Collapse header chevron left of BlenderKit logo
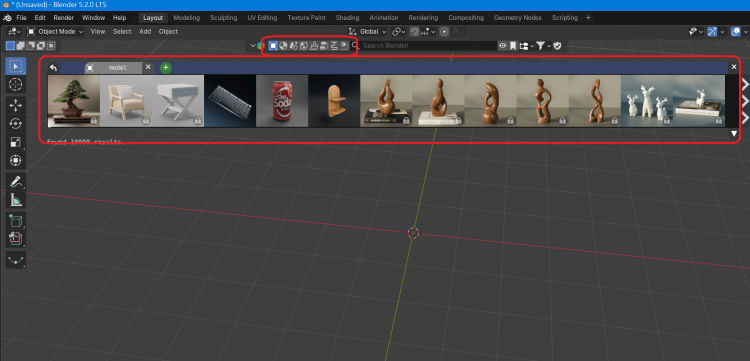 (x=253, y=46)
